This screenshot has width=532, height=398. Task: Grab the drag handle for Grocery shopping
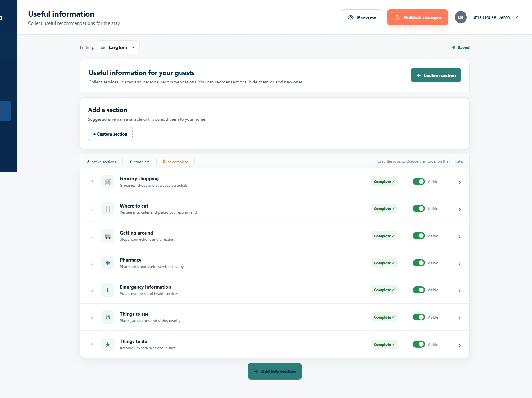pyautogui.click(x=92, y=182)
